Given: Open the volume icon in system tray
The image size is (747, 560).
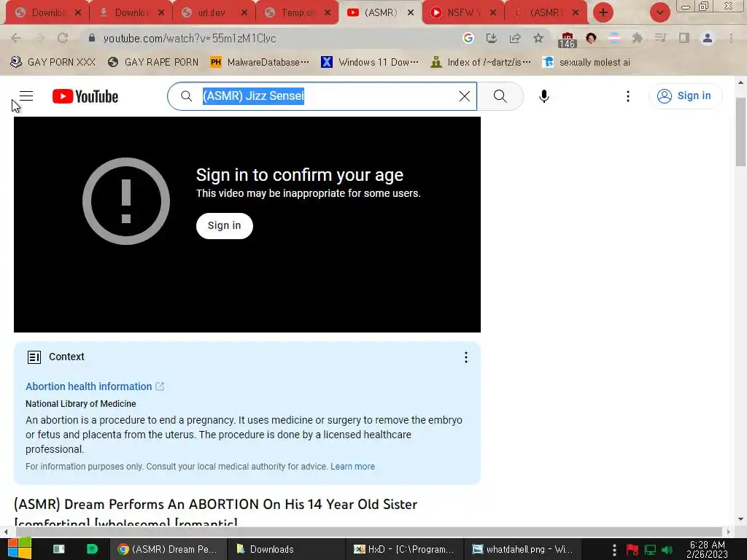Looking at the screenshot, I should point(667,550).
